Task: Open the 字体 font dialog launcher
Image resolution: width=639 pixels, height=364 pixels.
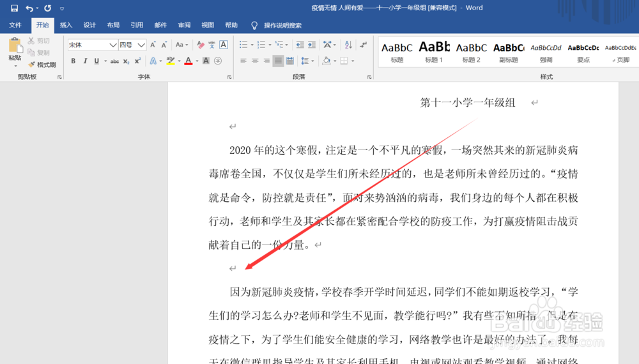Action: point(229,77)
